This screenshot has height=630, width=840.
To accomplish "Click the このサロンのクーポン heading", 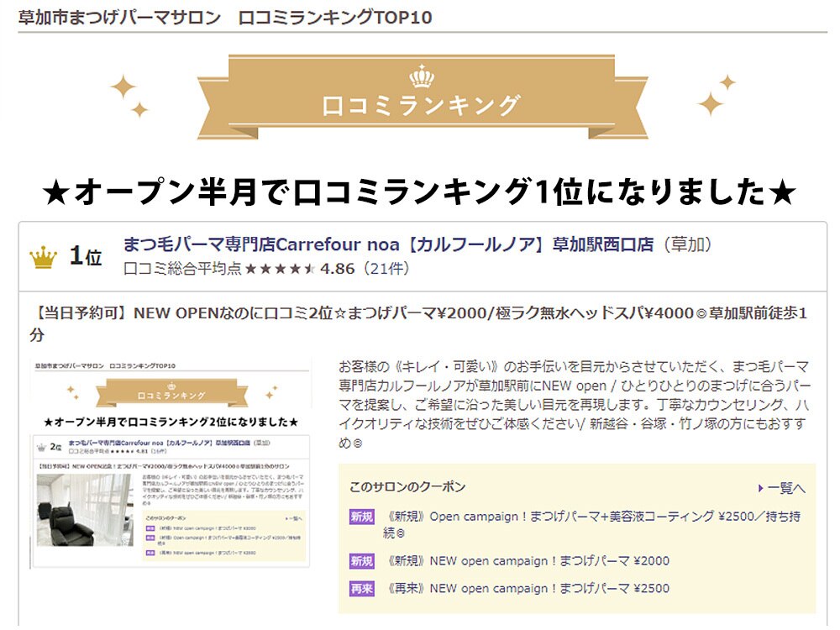I will 407,487.
